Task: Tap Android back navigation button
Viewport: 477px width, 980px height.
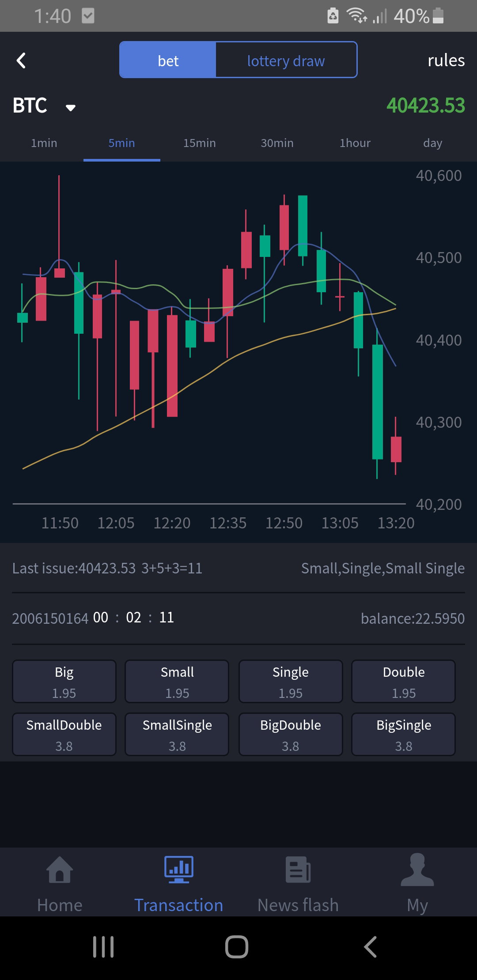Action: tap(370, 947)
